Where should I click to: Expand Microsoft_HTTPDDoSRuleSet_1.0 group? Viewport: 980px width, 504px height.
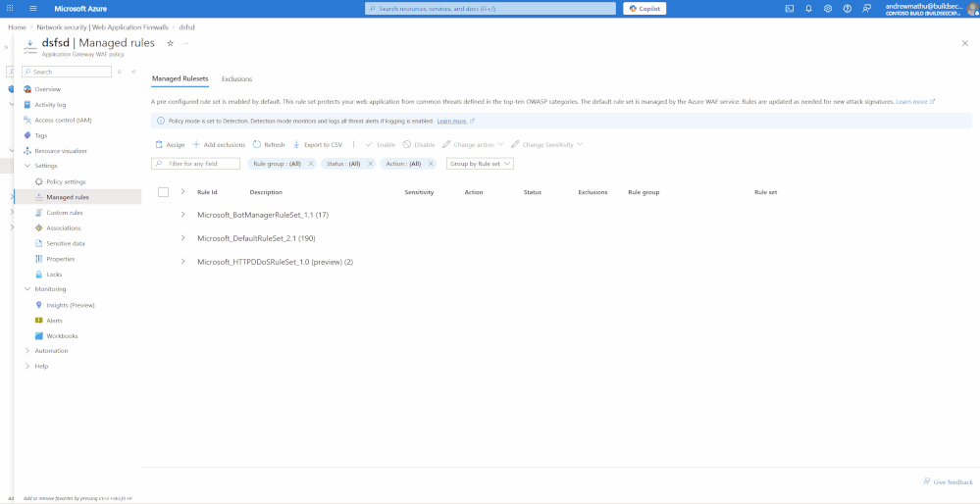(182, 261)
